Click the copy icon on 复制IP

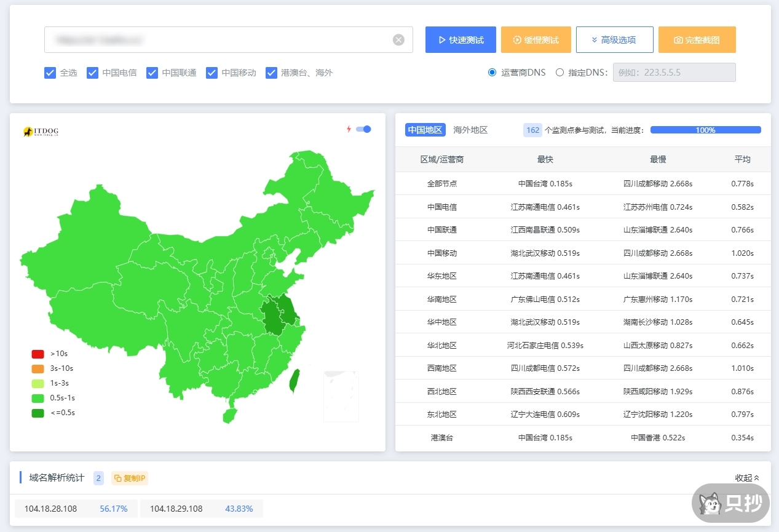click(x=118, y=477)
